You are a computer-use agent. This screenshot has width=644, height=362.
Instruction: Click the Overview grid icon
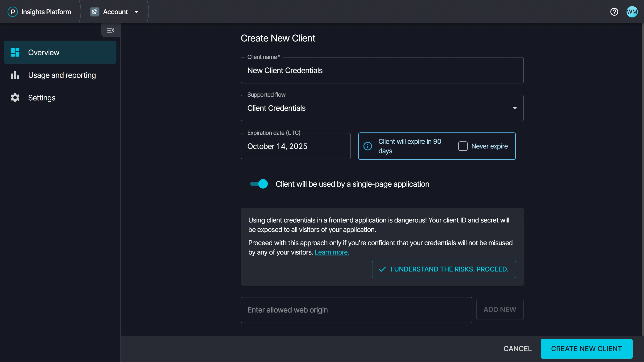pyautogui.click(x=15, y=52)
